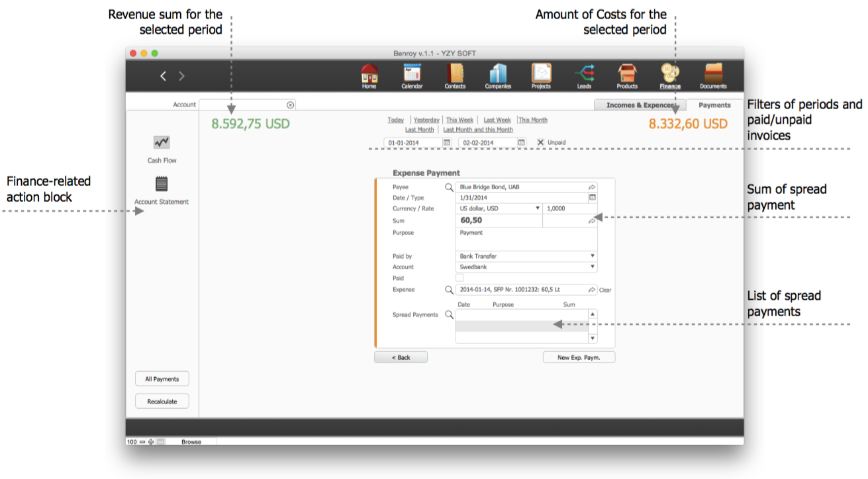Open the Cash Flow chart icon
This screenshot has height=479, width=868.
(162, 143)
